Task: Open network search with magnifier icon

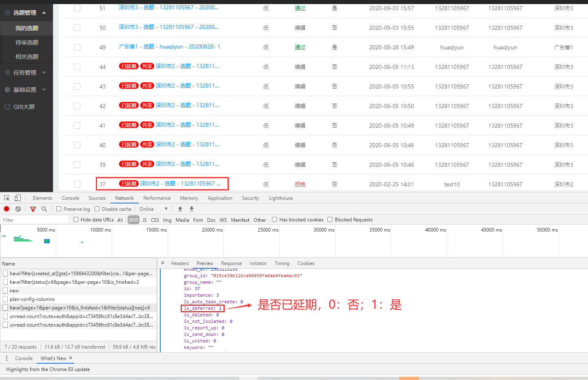Action: (44, 209)
